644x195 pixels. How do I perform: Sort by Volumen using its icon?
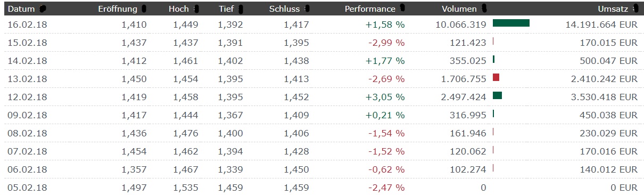click(x=484, y=9)
